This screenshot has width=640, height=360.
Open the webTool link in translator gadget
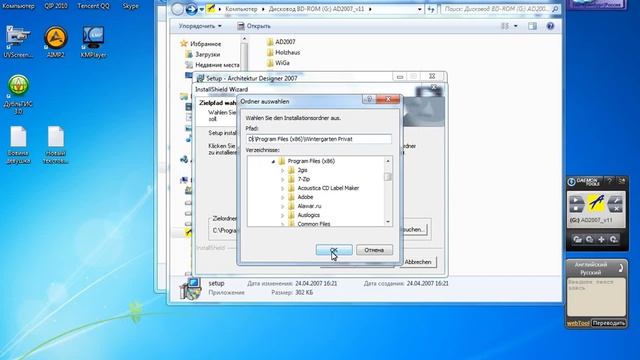[578, 323]
